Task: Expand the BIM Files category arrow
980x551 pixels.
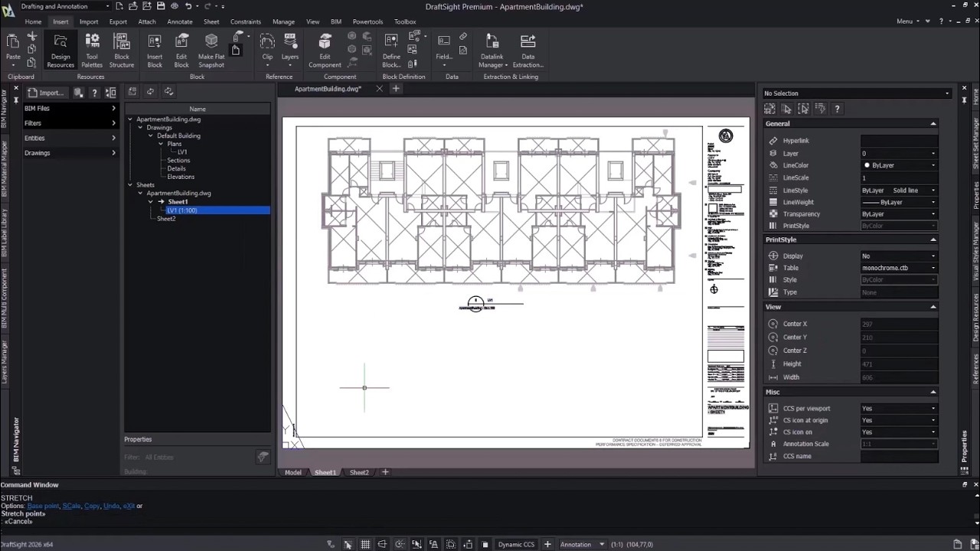Action: pos(113,108)
